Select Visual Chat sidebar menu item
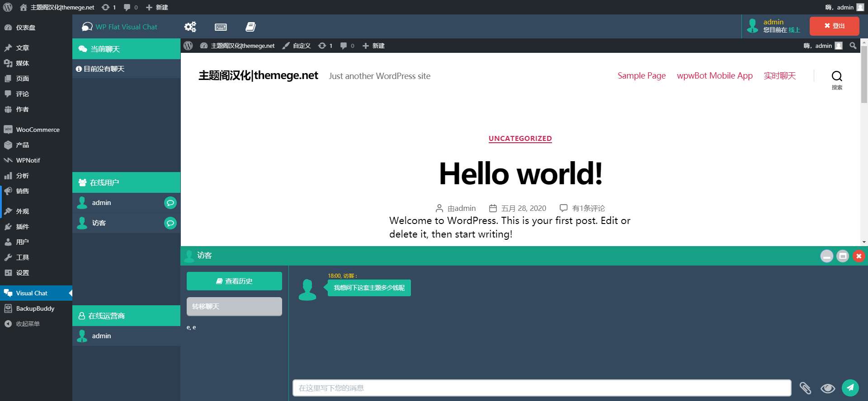Screen dimensions: 868x401 pyautogui.click(x=36, y=293)
